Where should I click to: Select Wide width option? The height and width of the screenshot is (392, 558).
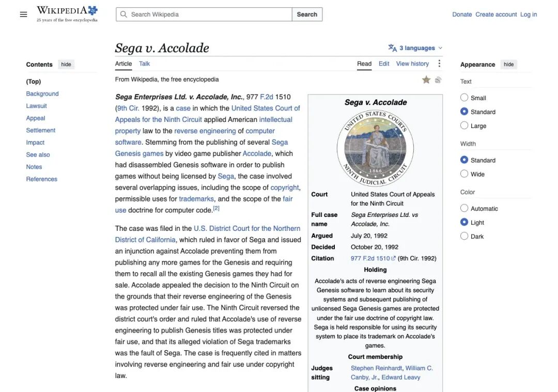click(x=464, y=174)
